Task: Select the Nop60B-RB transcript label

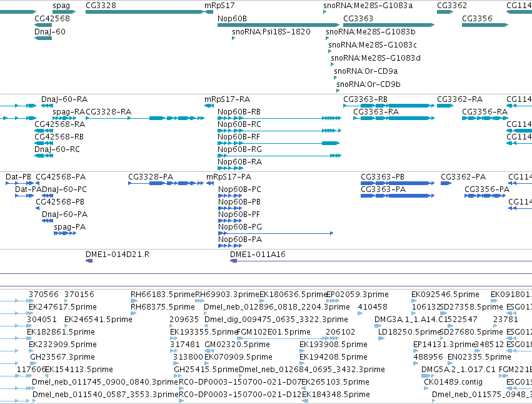Action: (239, 112)
